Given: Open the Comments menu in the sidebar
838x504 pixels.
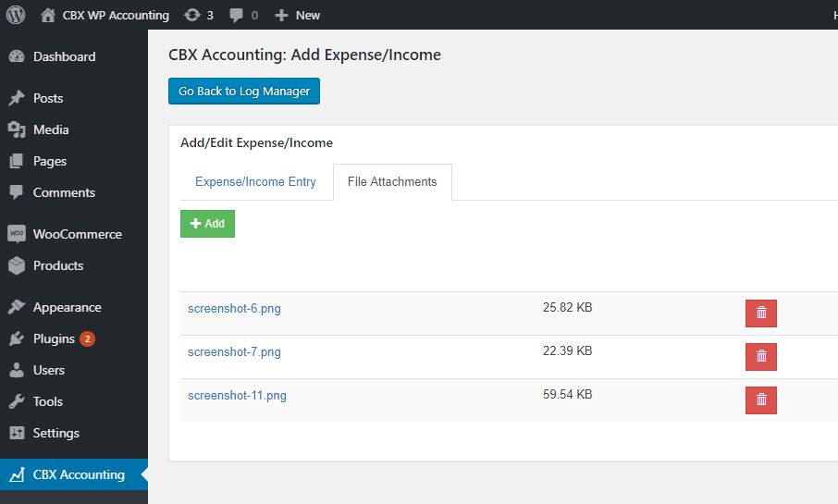Looking at the screenshot, I should tap(64, 193).
